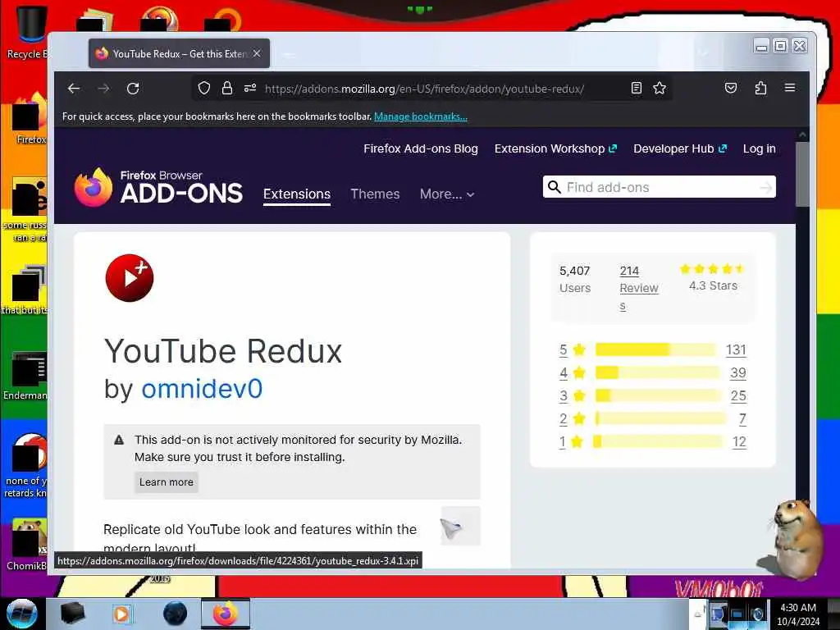Click the 5-star rating bar
840x630 pixels.
[x=655, y=349]
